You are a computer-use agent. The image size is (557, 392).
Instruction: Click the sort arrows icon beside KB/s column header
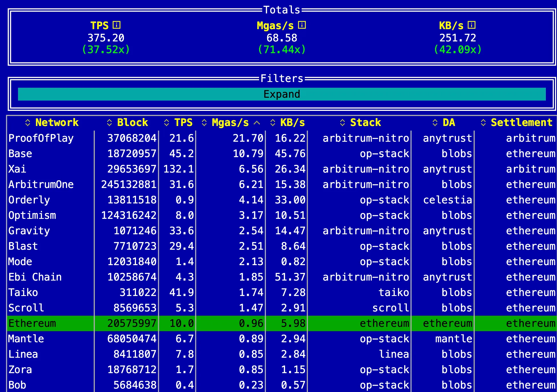tap(273, 123)
